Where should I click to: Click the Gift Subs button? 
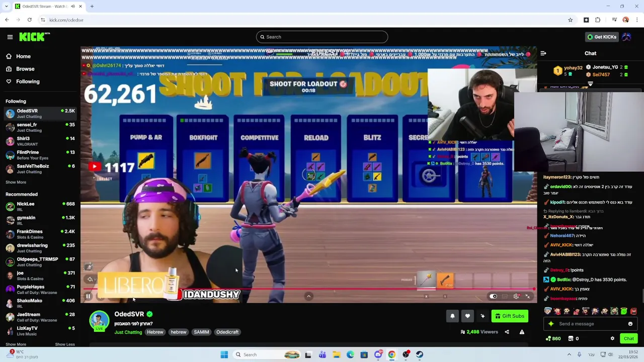[x=510, y=316]
